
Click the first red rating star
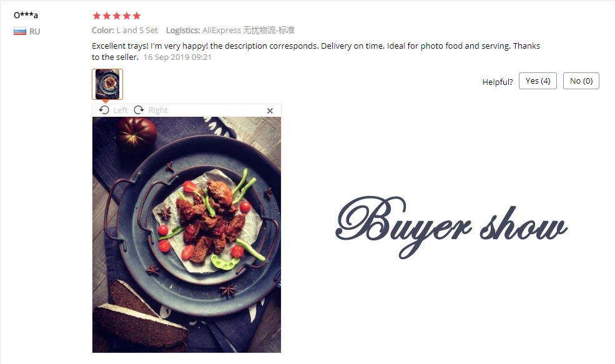tap(97, 16)
